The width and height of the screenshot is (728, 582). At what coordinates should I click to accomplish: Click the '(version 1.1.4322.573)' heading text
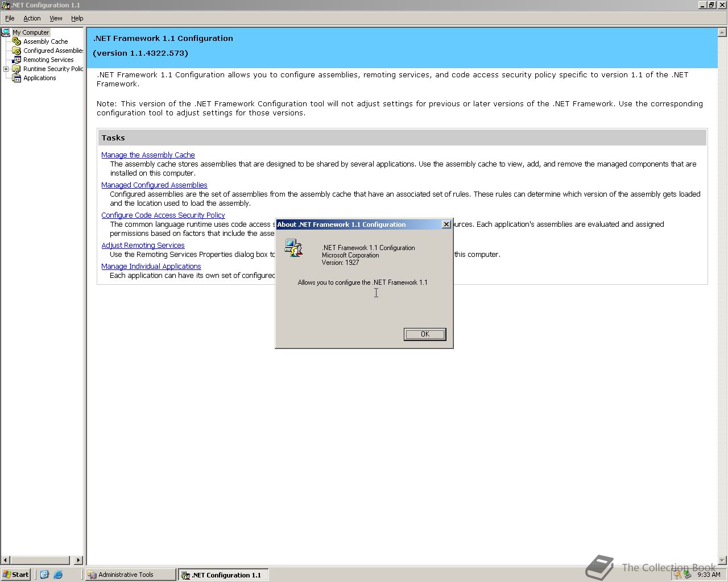[x=140, y=53]
